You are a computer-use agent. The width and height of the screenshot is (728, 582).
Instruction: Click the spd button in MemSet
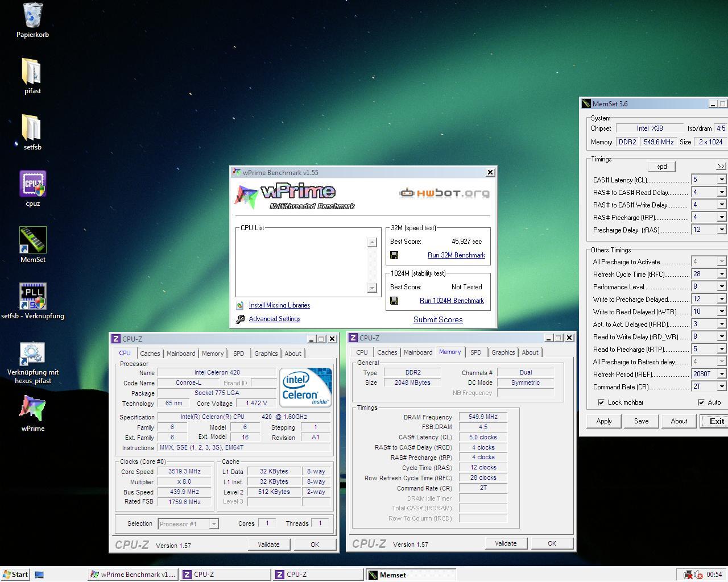coord(662,167)
